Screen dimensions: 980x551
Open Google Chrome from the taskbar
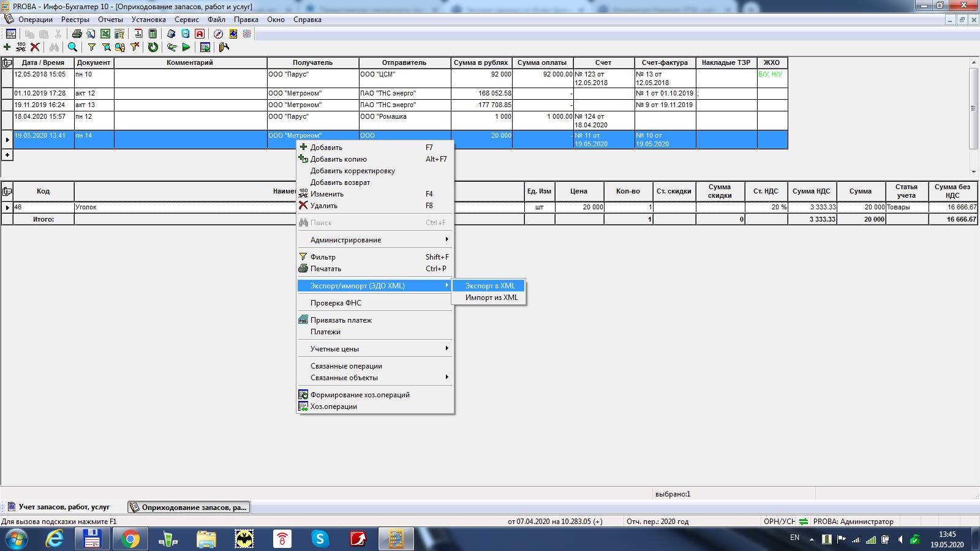click(x=130, y=539)
